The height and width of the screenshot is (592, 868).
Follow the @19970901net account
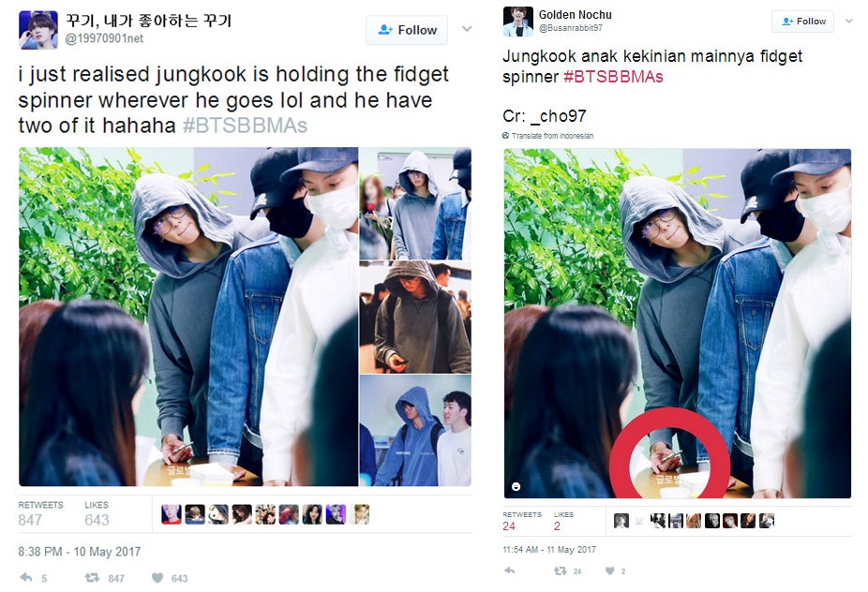(x=407, y=30)
